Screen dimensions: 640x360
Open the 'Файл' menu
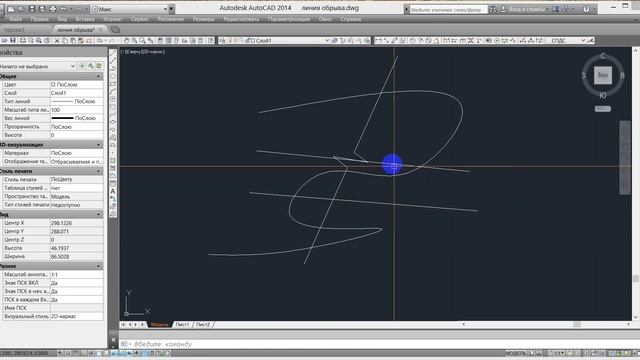pos(16,19)
